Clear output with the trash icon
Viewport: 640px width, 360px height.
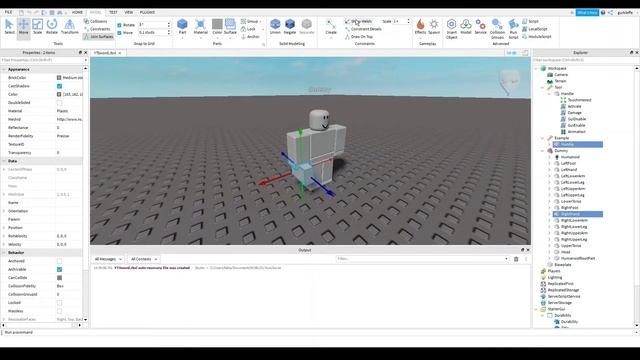516,259
